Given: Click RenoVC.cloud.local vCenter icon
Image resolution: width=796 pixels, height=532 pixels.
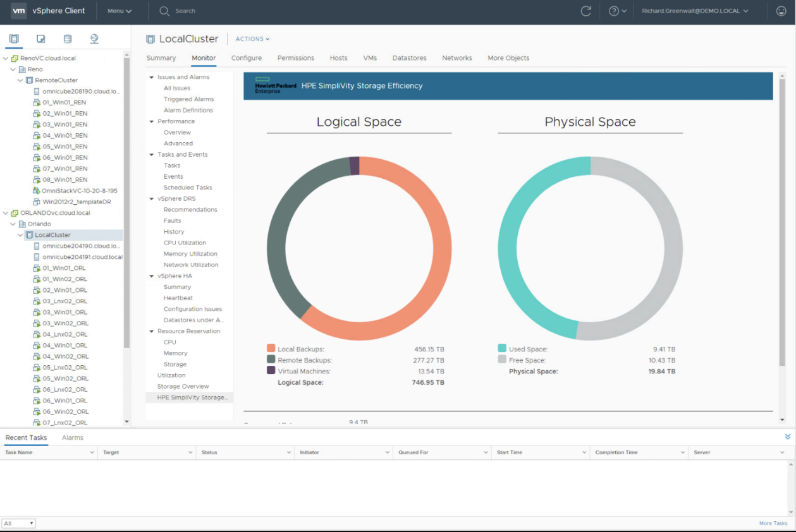Looking at the screenshot, I should (15, 58).
